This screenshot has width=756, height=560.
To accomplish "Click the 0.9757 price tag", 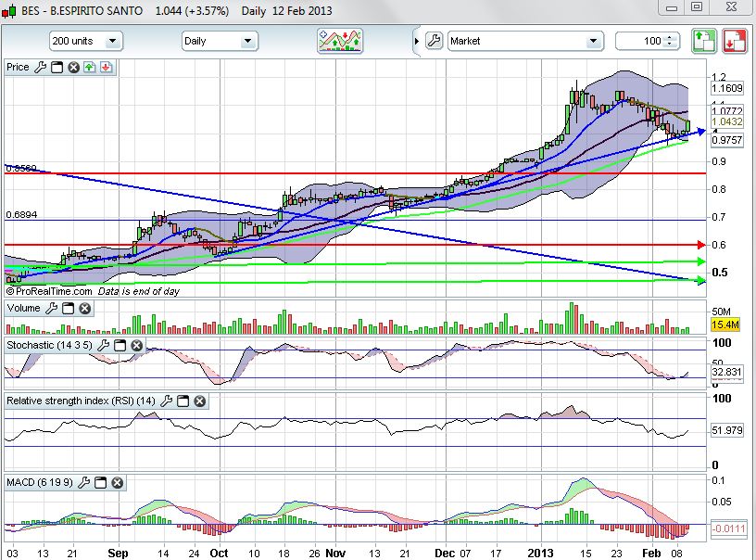I will click(x=727, y=140).
